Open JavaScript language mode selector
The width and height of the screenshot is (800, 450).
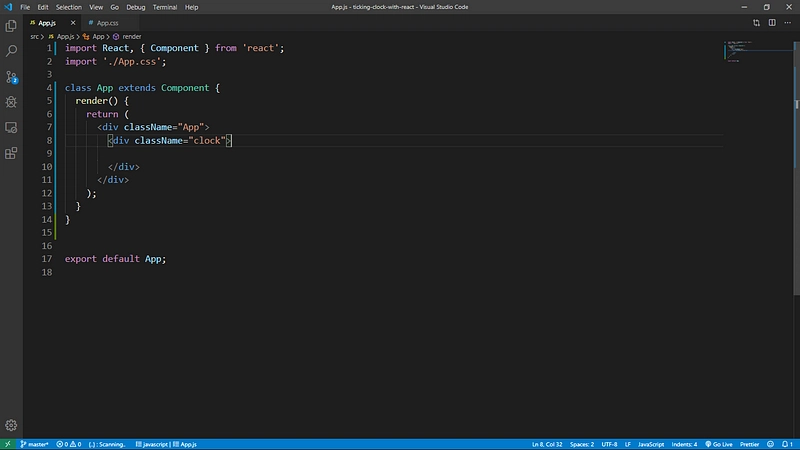point(651,444)
